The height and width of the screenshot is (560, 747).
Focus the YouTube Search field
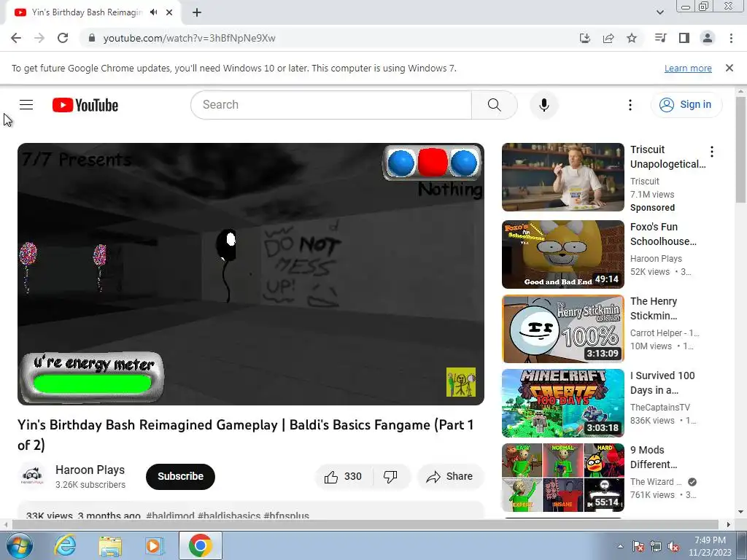pyautogui.click(x=331, y=105)
